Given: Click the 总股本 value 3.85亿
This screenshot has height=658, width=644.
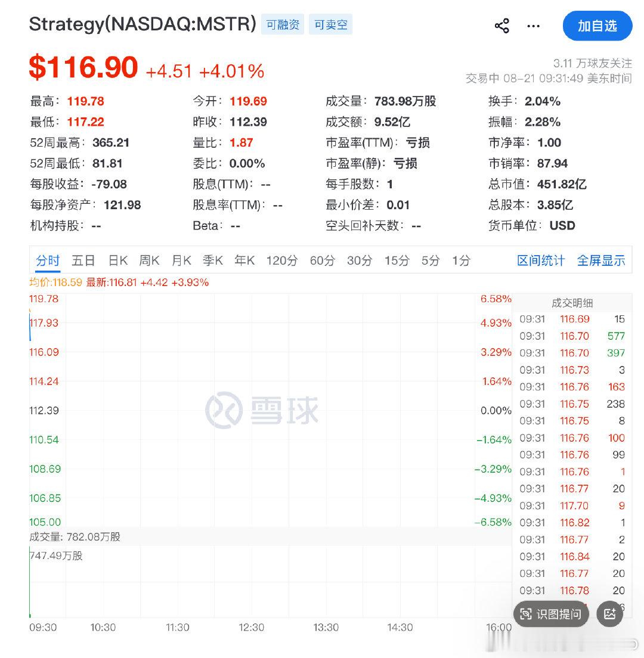Looking at the screenshot, I should [555, 205].
